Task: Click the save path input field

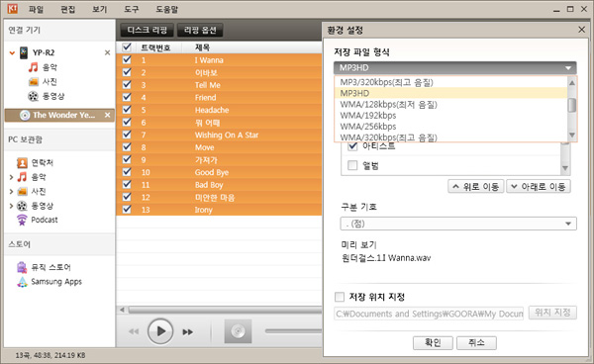Action: [x=429, y=314]
